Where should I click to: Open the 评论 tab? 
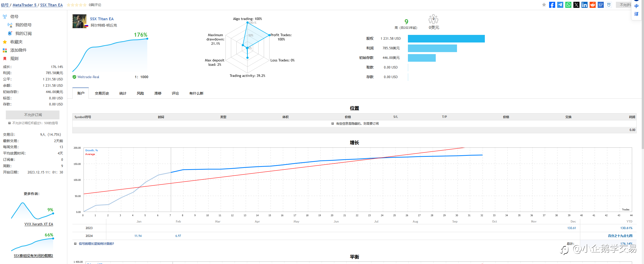click(x=175, y=93)
